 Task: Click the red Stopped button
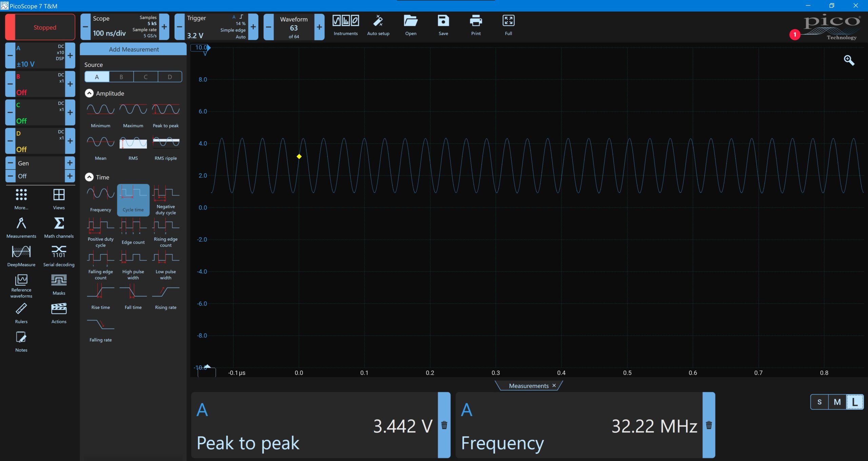40,27
